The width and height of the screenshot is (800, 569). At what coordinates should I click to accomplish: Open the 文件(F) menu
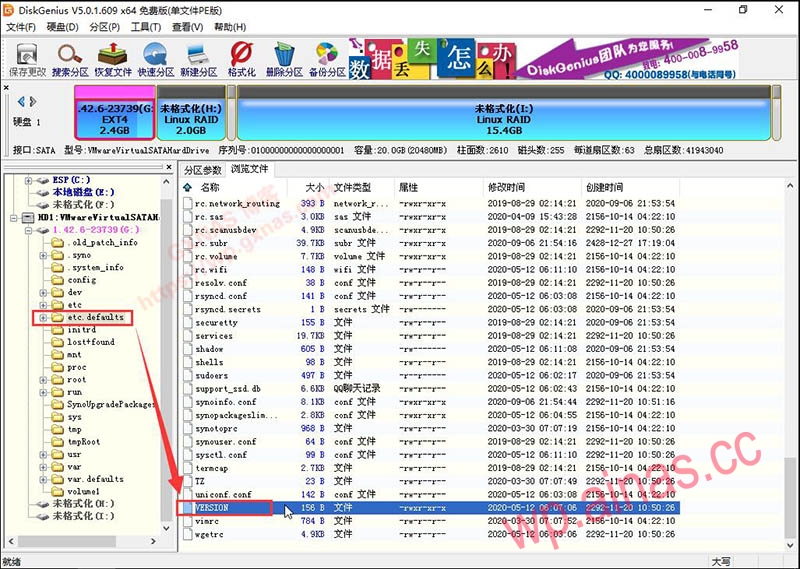point(20,27)
